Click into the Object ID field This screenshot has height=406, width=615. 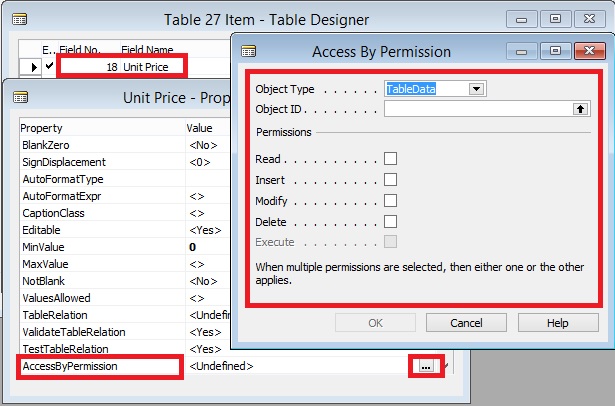click(476, 109)
